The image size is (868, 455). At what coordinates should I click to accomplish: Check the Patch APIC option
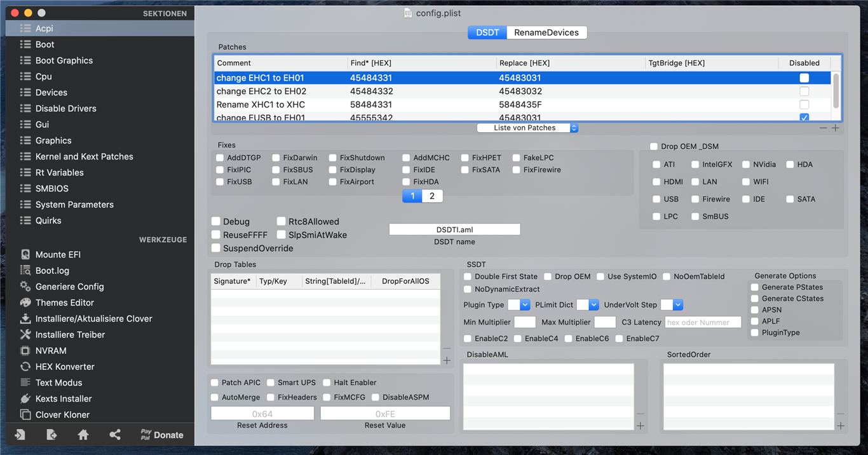click(x=215, y=383)
